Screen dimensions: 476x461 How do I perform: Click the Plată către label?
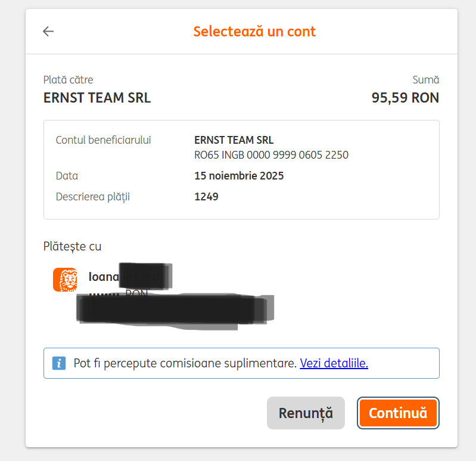69,80
